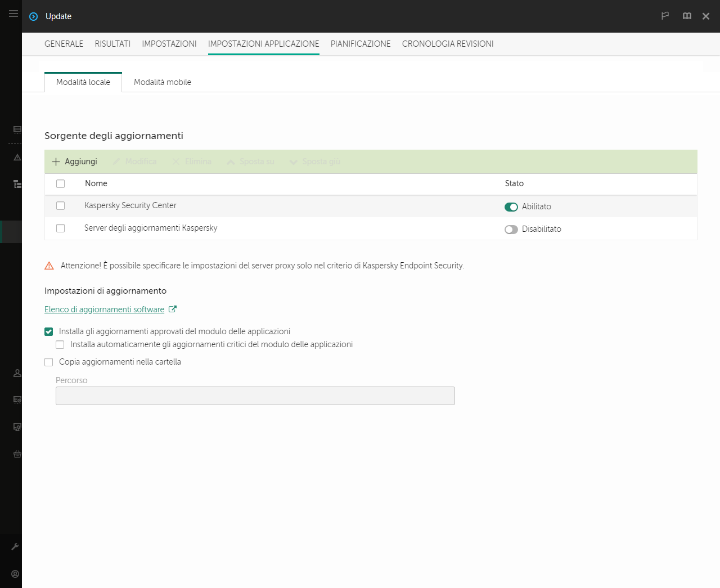The image size is (720, 588).
Task: Open the hamburger menu in the sidebar
Action: click(x=13, y=14)
